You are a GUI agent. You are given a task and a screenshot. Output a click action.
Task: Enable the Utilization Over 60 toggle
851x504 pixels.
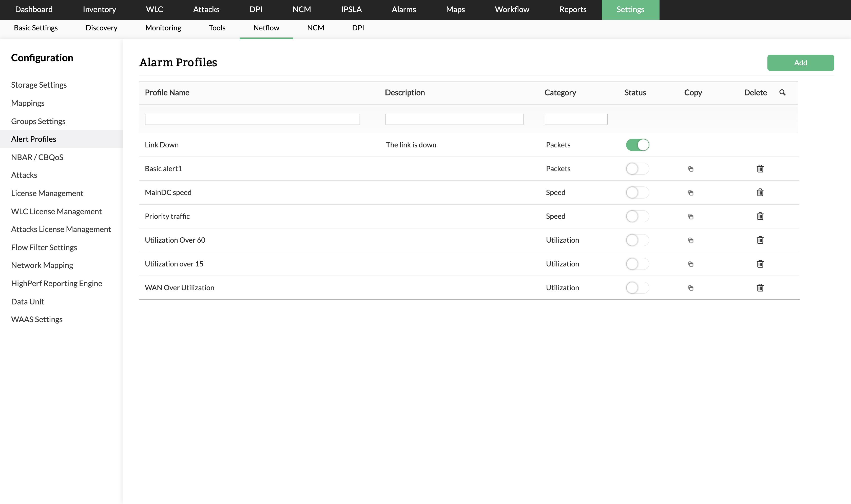637,240
